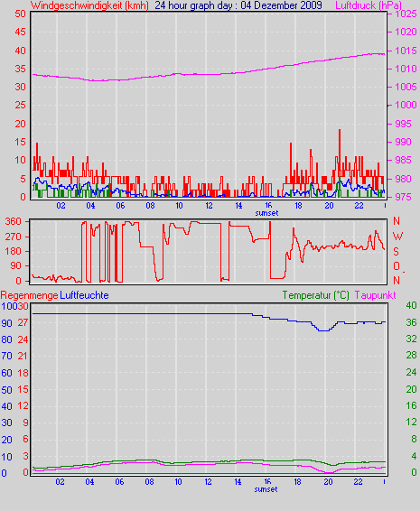Click the '180' wind direction axis label
Screen dimensions: 420x511
(14, 252)
